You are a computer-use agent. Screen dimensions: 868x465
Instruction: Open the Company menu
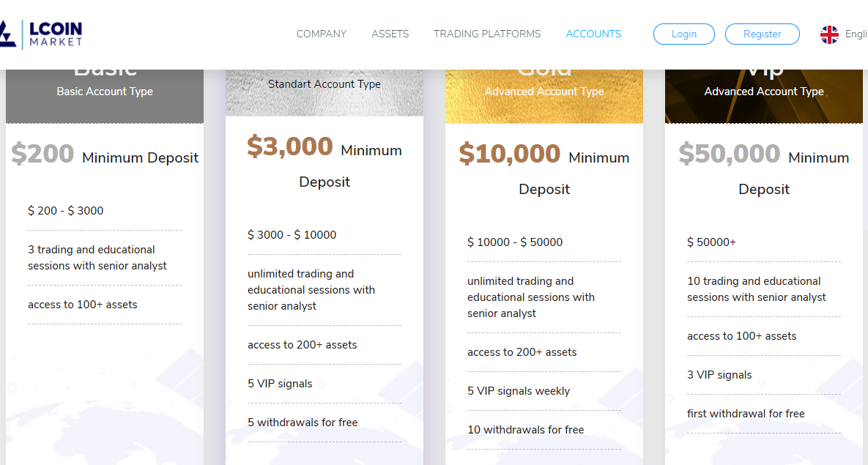321,34
